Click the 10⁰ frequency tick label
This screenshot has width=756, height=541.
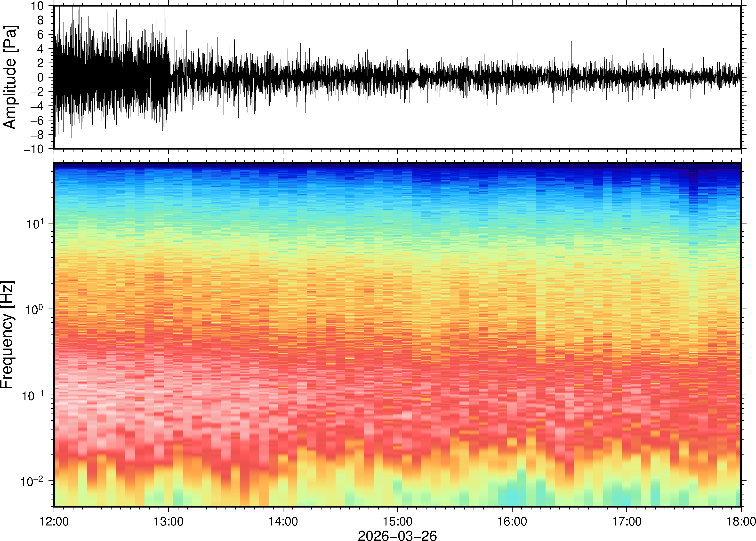pyautogui.click(x=35, y=309)
